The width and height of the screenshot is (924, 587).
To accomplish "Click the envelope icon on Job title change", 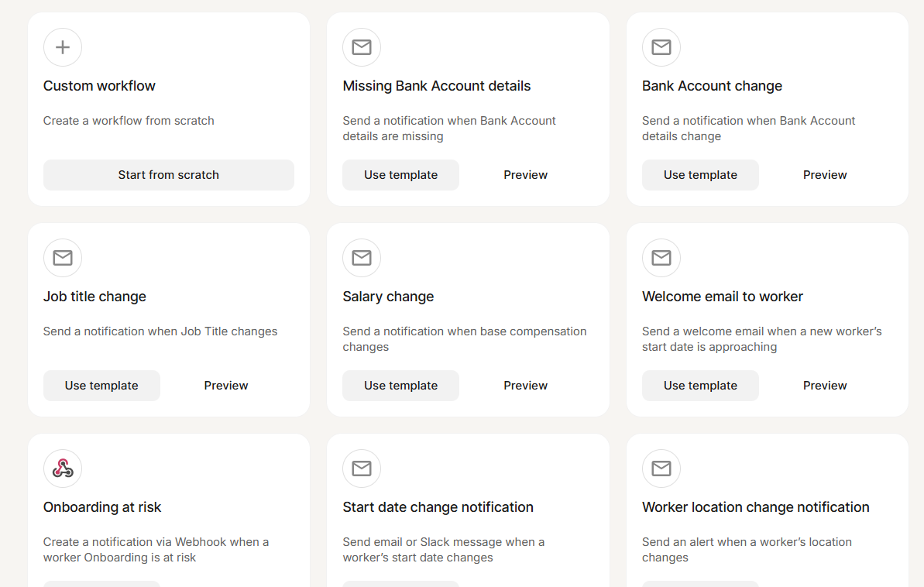I will click(x=62, y=258).
